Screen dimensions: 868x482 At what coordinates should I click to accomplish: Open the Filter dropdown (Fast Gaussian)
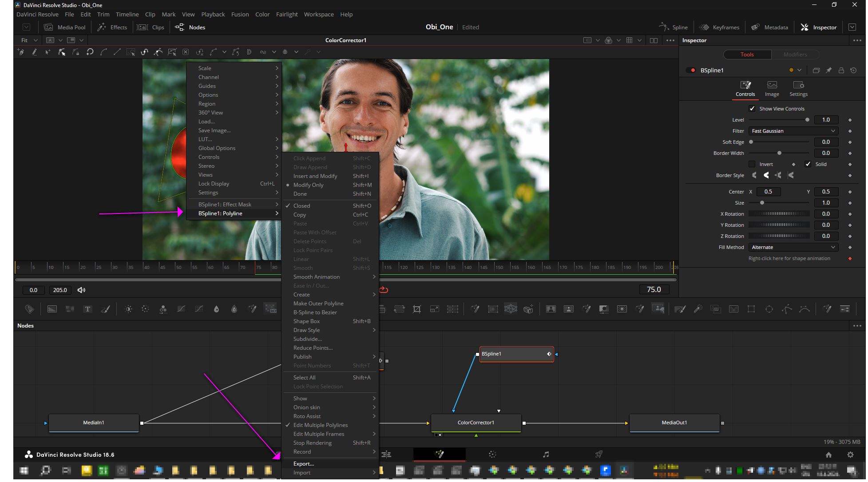(793, 131)
